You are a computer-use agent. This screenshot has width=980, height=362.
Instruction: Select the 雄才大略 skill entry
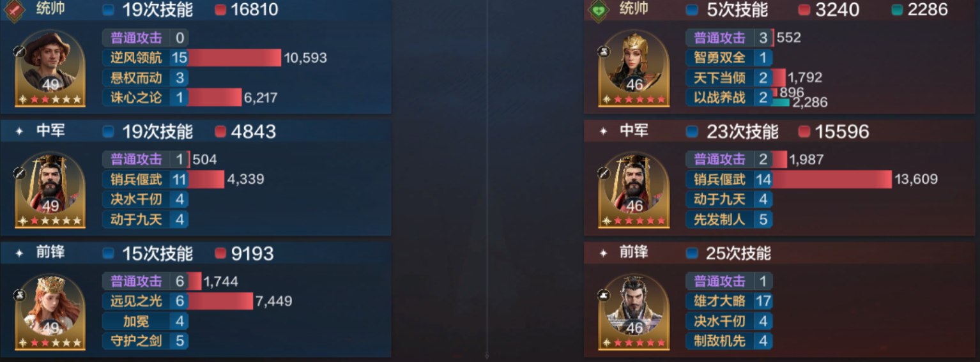pos(730,301)
